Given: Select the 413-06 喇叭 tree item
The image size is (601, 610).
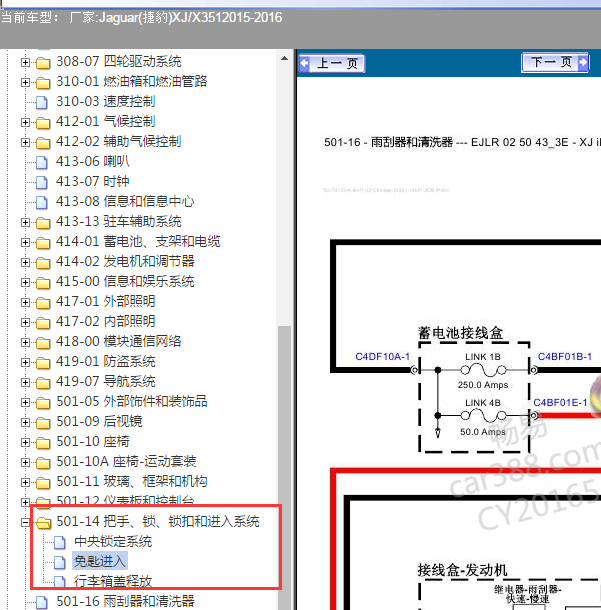Looking at the screenshot, I should [x=93, y=161].
